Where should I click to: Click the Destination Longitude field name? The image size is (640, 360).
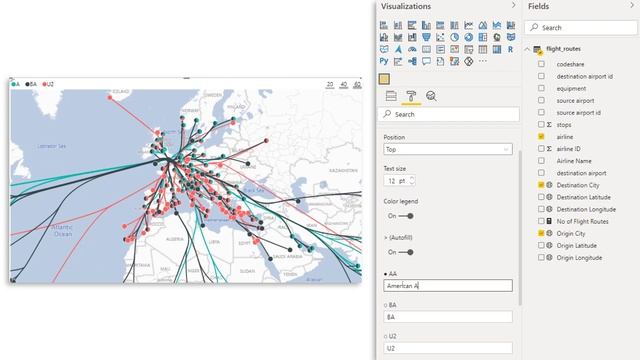[x=586, y=209]
